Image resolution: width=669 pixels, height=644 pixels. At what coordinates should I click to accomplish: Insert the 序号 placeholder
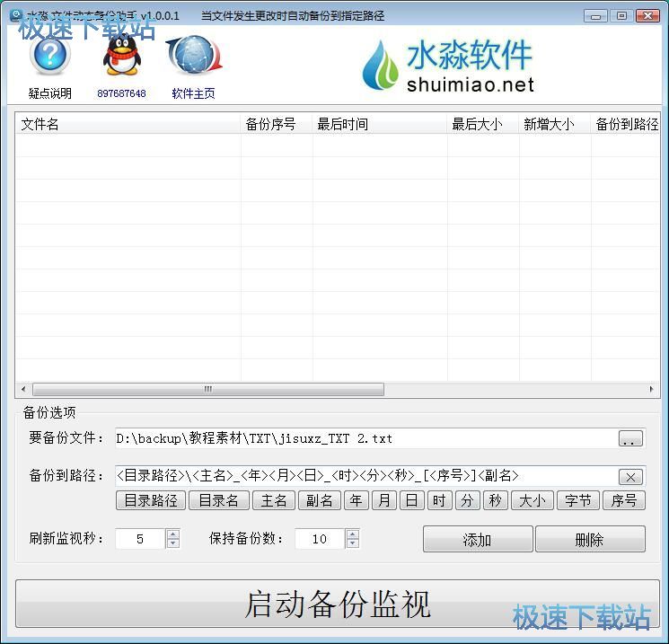tap(624, 500)
